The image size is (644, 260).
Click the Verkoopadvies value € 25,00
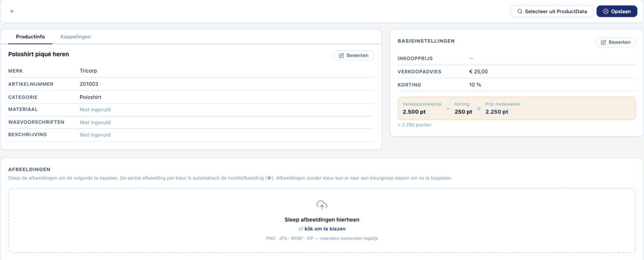[x=478, y=71]
